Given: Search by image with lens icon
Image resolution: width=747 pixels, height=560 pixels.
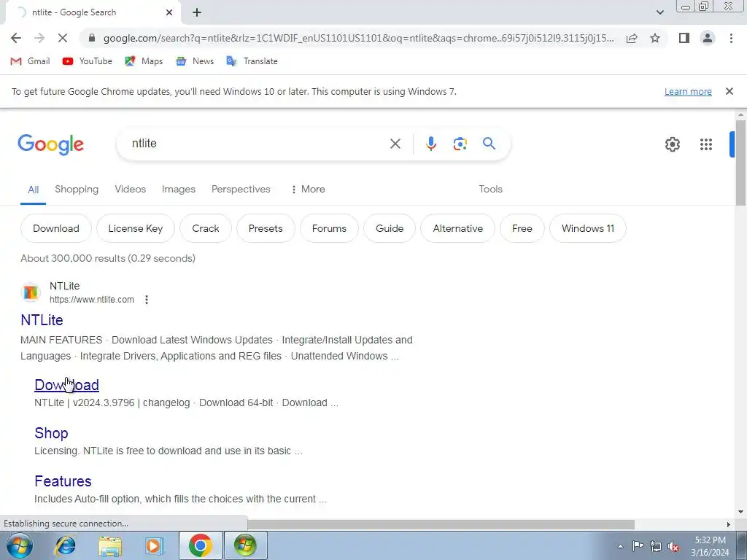Looking at the screenshot, I should coord(460,144).
